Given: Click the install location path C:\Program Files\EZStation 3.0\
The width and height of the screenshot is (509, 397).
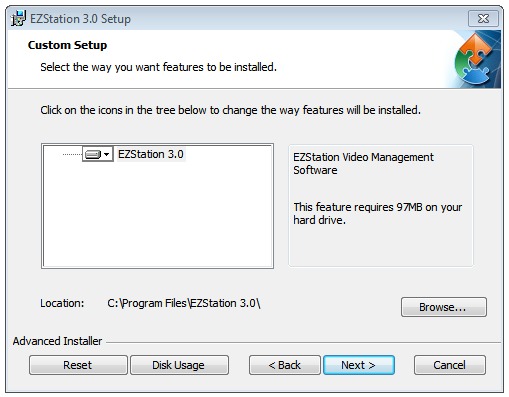Looking at the screenshot, I should tap(184, 303).
